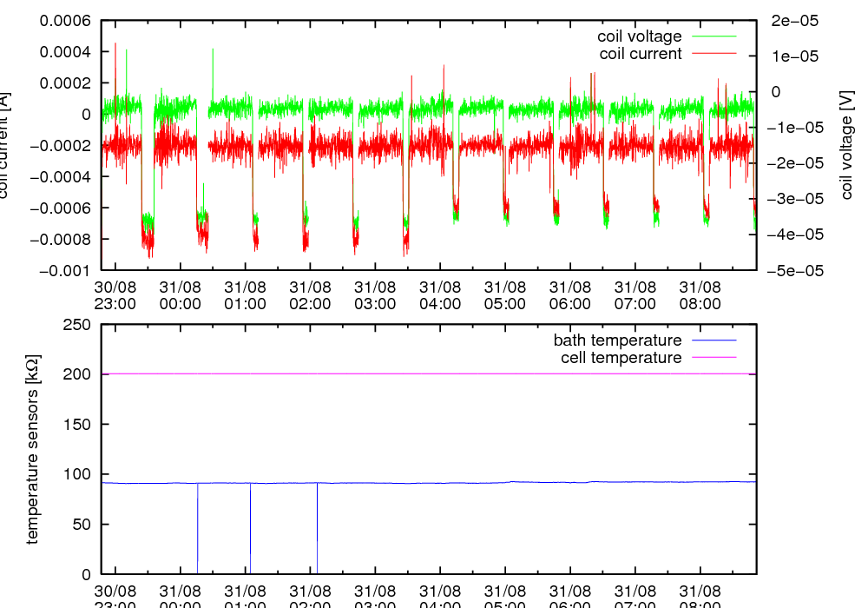Click the "coil voltage [V]" right axis title
The width and height of the screenshot is (868, 608).
point(847,145)
